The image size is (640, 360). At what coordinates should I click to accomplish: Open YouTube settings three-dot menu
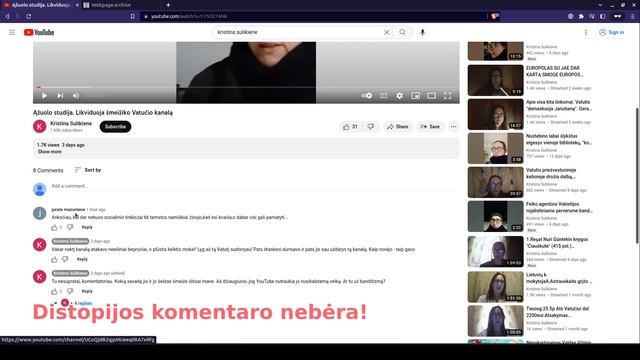pos(586,32)
